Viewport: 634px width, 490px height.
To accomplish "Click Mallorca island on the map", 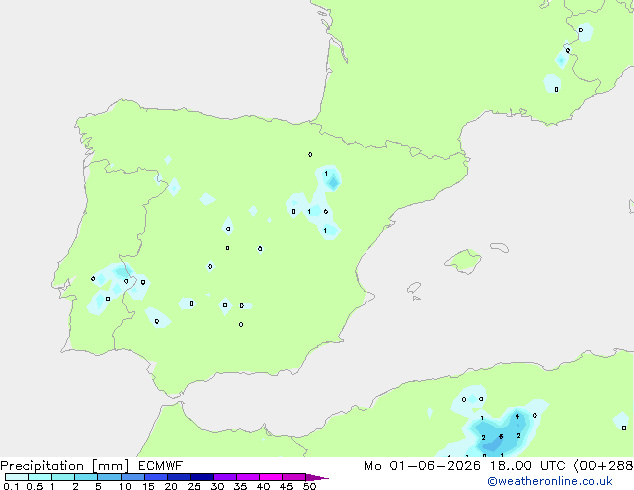I will pyautogui.click(x=464, y=261).
